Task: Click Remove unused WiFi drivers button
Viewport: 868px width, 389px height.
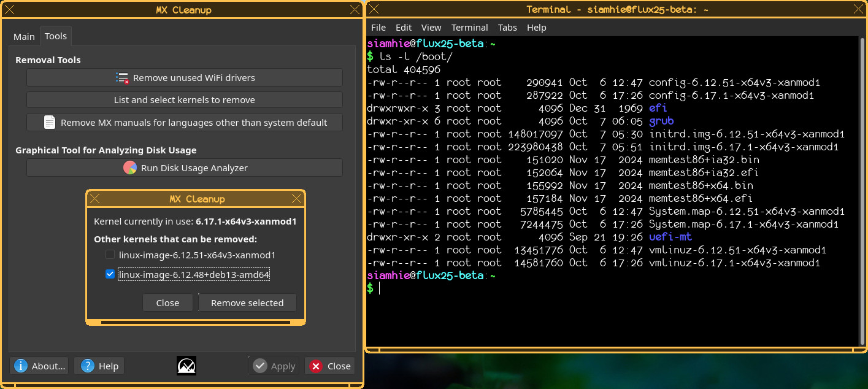Action: (185, 77)
